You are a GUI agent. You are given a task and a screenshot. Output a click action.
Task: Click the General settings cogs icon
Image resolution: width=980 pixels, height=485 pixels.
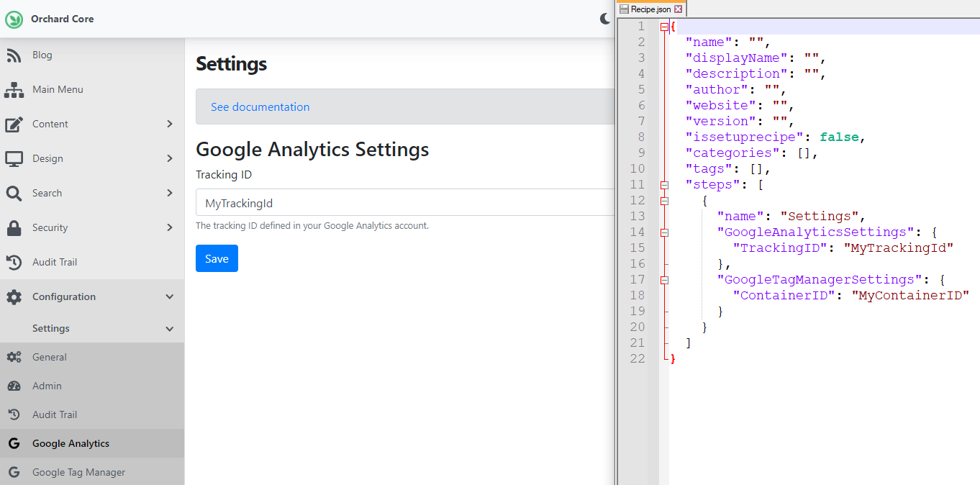[14, 358]
